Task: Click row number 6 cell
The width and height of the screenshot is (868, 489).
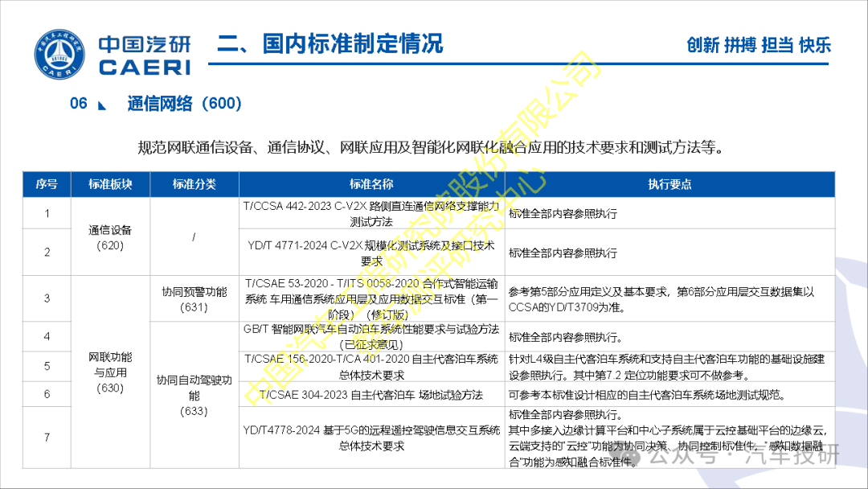Action: click(x=47, y=394)
